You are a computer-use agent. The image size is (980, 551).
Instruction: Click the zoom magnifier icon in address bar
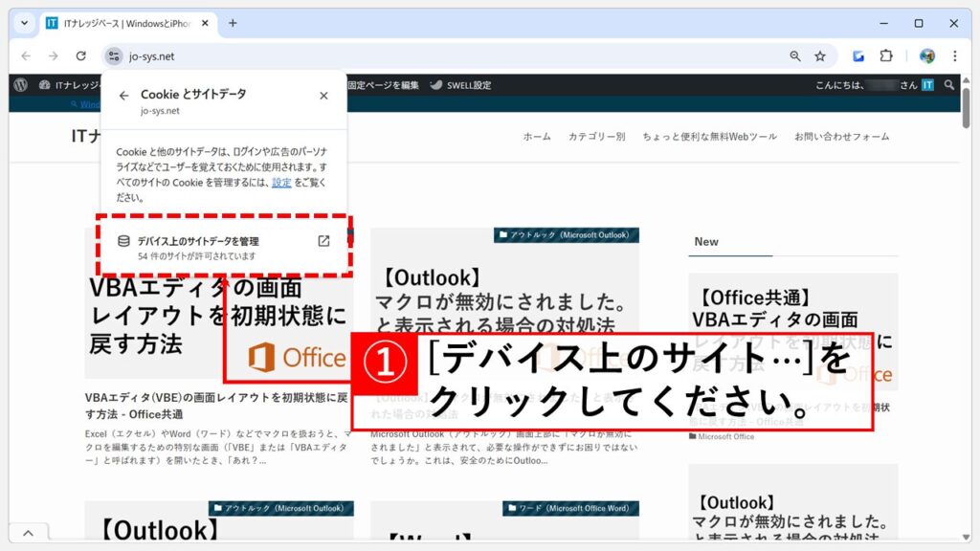click(795, 56)
